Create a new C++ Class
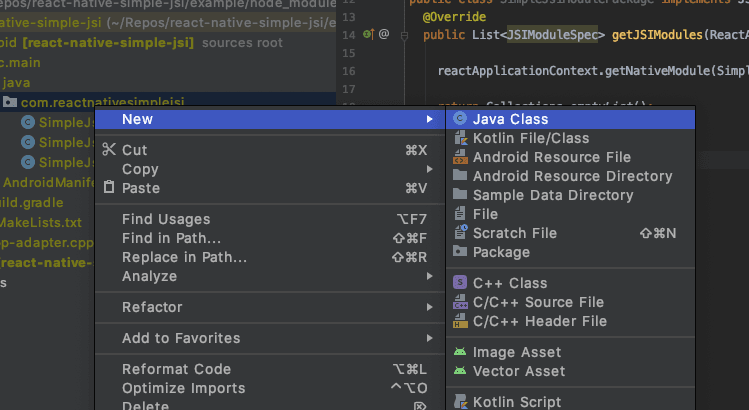This screenshot has width=749, height=410. [570, 283]
